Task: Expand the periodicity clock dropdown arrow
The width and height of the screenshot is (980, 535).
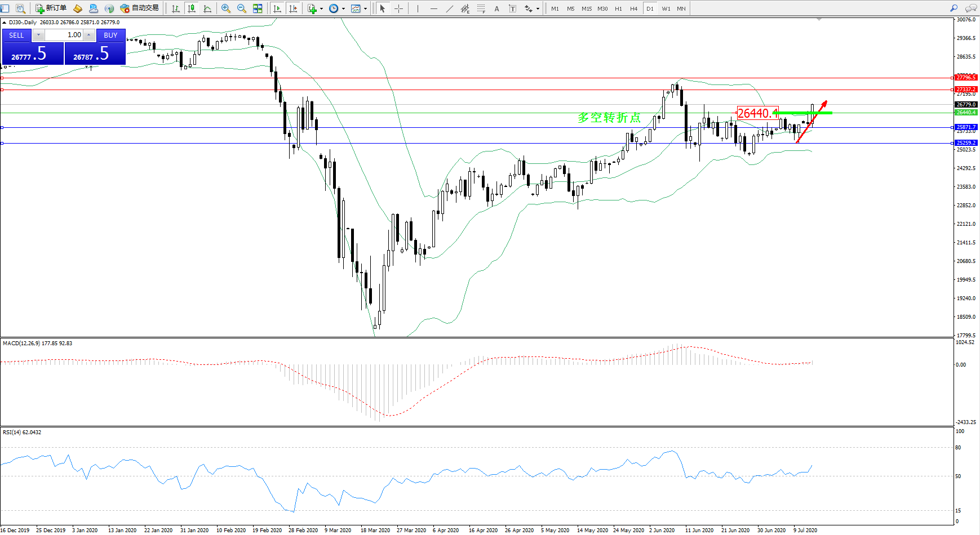Action: (x=343, y=9)
